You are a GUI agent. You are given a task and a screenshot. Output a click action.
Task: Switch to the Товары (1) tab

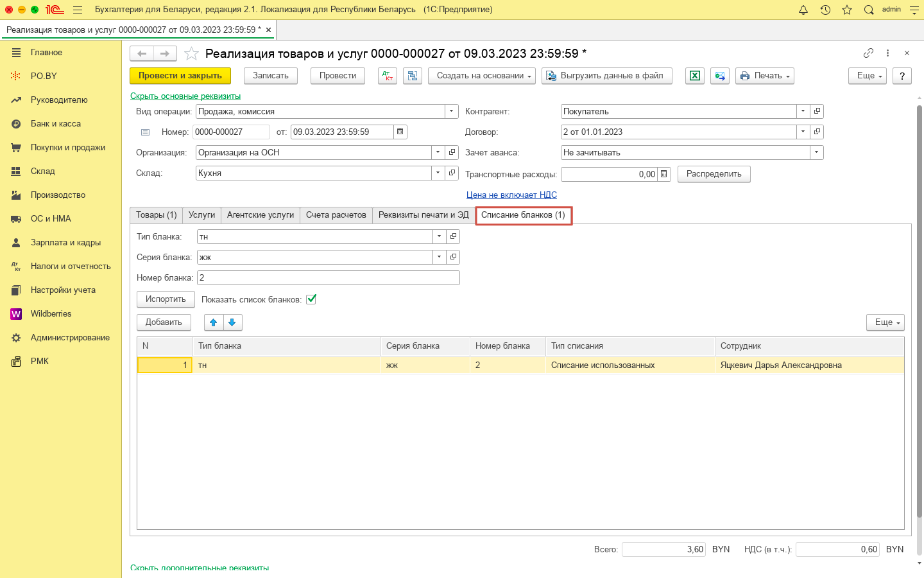[x=156, y=215]
